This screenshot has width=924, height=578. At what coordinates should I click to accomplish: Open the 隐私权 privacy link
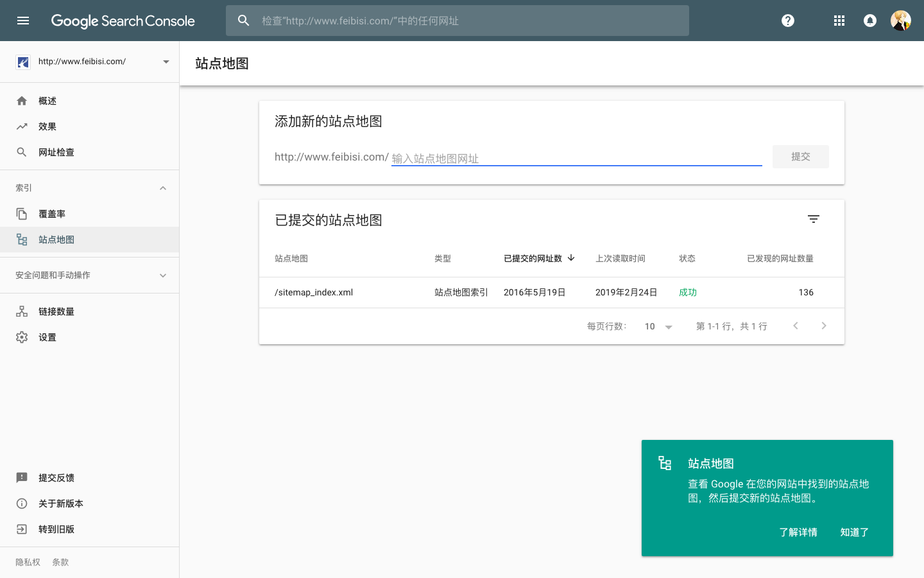[28, 562]
